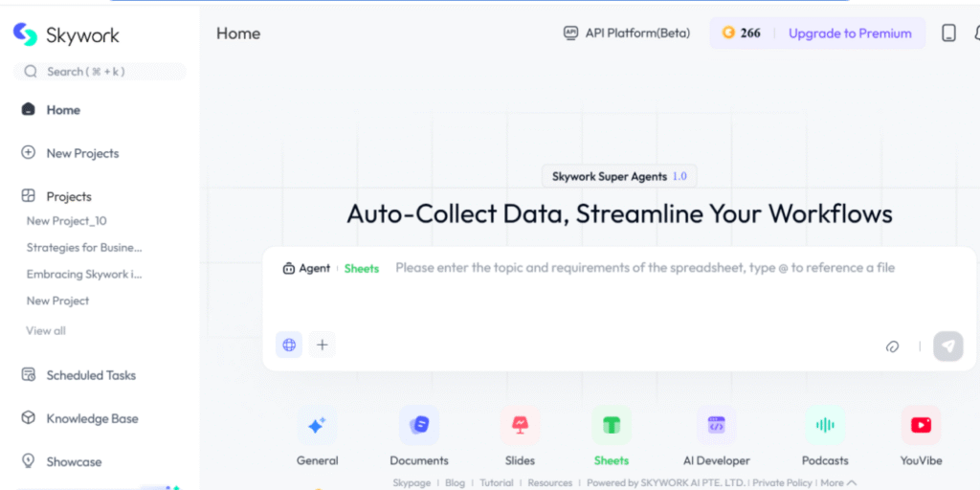Toggle the Sheets mode selection
Image resolution: width=980 pixels, height=490 pixels.
tap(362, 269)
